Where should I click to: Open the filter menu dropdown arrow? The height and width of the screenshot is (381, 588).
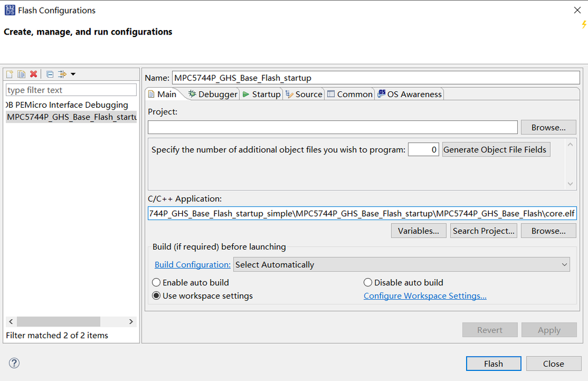[73, 74]
